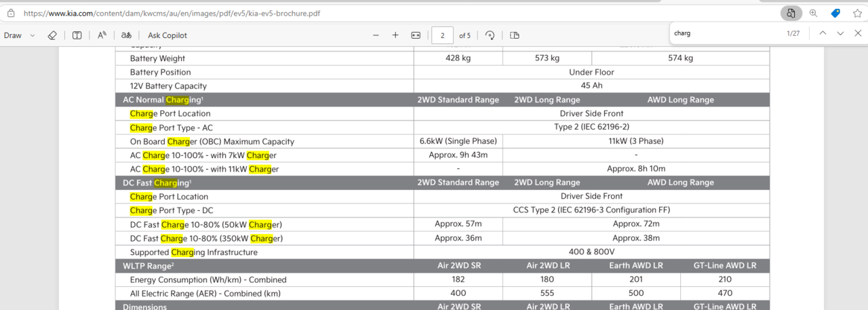Click the Translate icon in toolbar
868x310 pixels.
pos(126,35)
